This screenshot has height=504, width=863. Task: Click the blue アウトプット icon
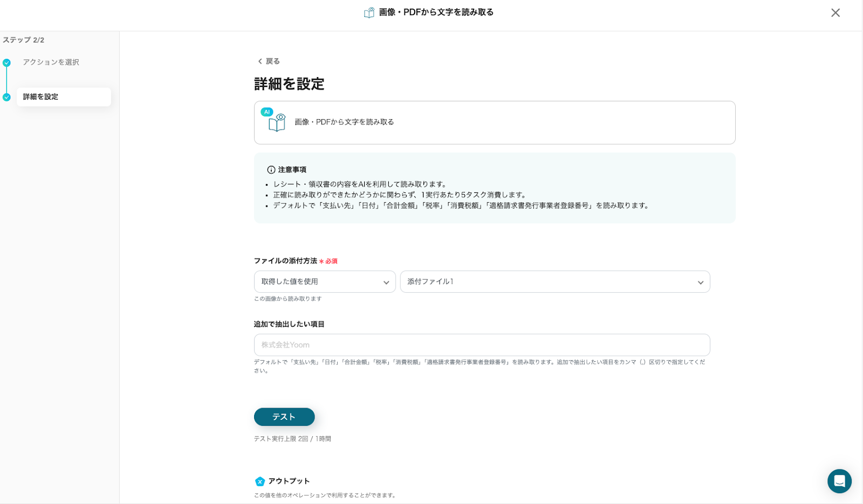tap(259, 481)
